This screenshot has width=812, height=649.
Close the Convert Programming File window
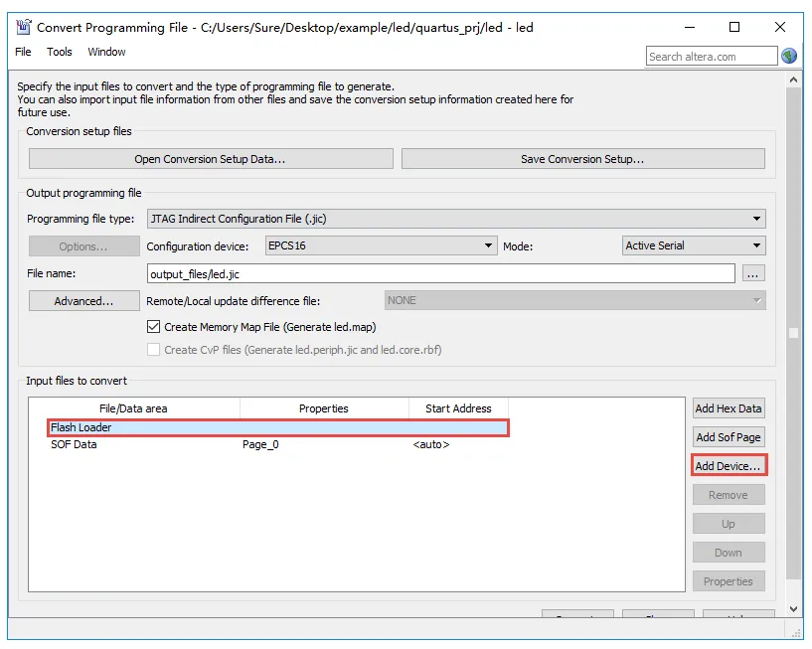(x=780, y=27)
